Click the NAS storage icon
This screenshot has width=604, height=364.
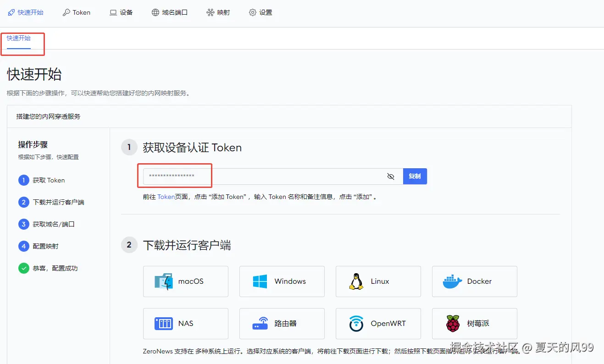click(x=164, y=324)
